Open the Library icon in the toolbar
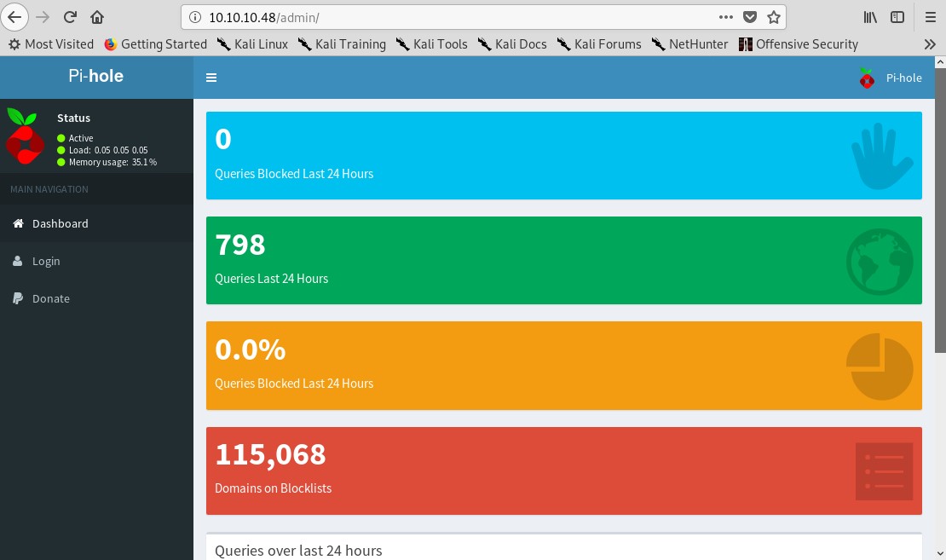 pyautogui.click(x=870, y=17)
